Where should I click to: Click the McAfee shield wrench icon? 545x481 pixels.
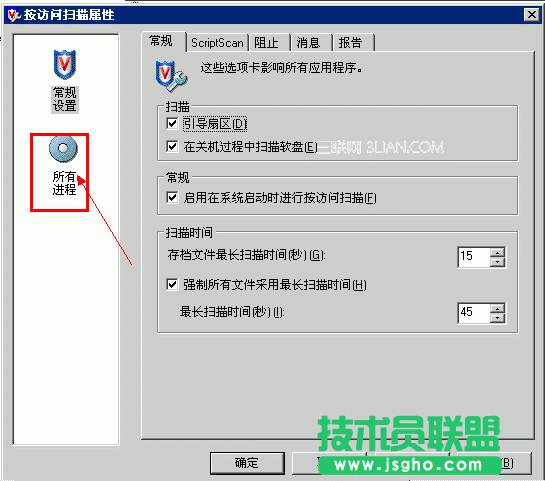171,76
